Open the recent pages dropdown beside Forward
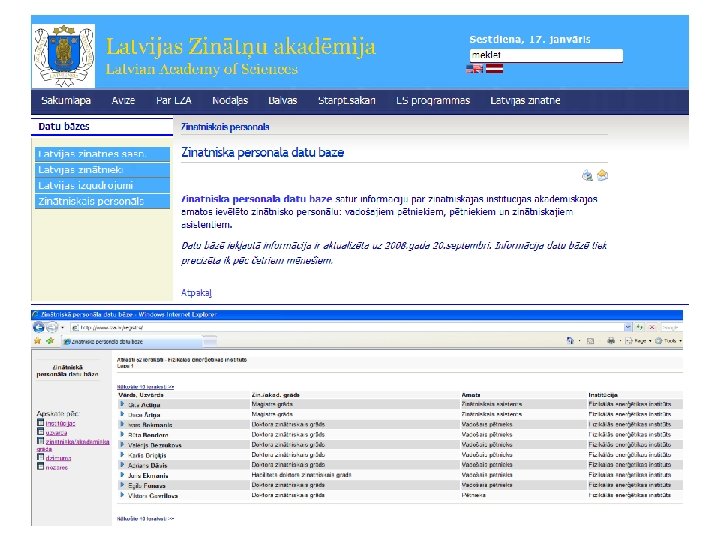 click(x=62, y=327)
